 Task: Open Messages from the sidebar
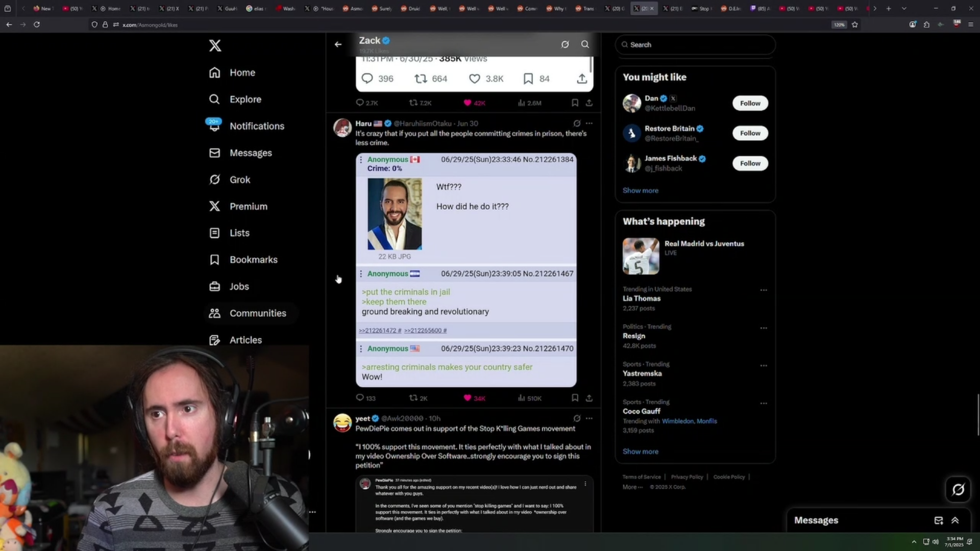(x=240, y=153)
